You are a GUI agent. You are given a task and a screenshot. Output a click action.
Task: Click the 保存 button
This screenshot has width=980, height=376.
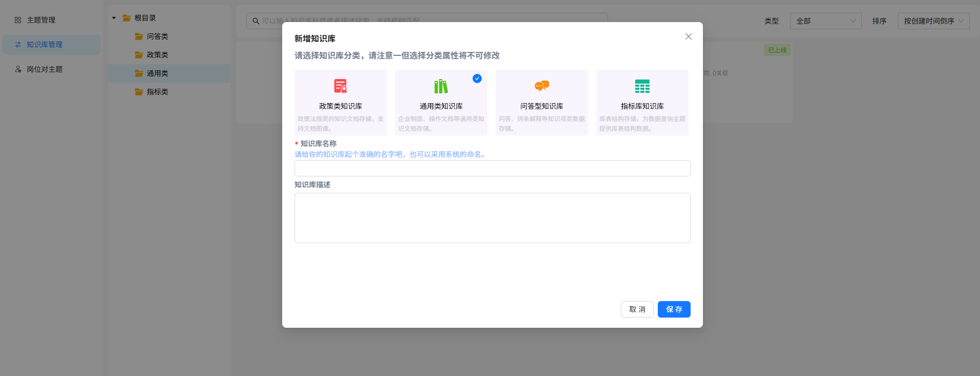coord(674,309)
